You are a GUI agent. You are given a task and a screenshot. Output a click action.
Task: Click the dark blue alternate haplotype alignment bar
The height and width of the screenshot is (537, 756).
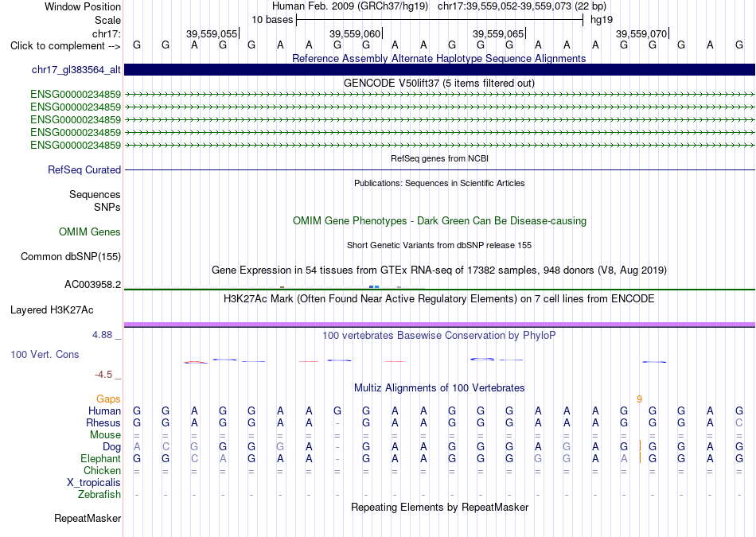tap(440, 70)
